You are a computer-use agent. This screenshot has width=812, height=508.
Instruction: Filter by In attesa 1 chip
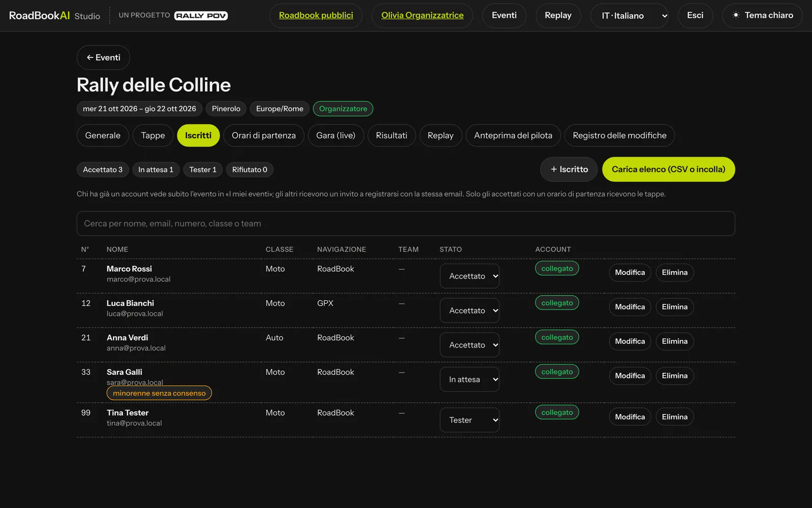(x=156, y=170)
